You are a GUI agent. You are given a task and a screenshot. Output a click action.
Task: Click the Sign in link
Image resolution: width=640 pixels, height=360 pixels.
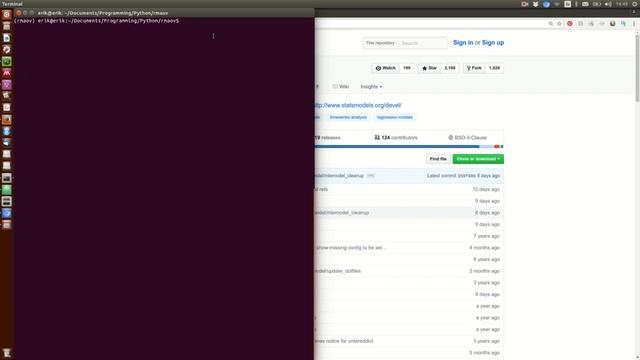[463, 43]
